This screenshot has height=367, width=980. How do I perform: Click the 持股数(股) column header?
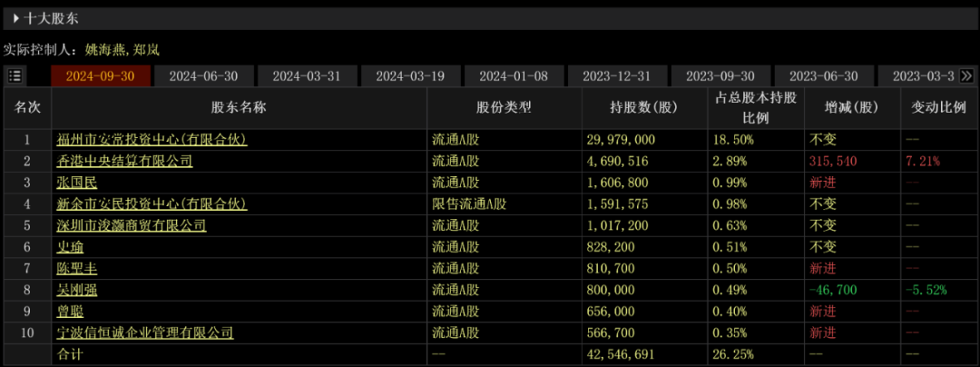[644, 107]
